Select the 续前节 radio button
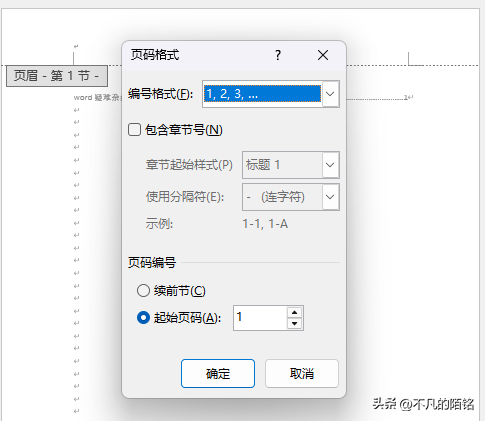 143,291
